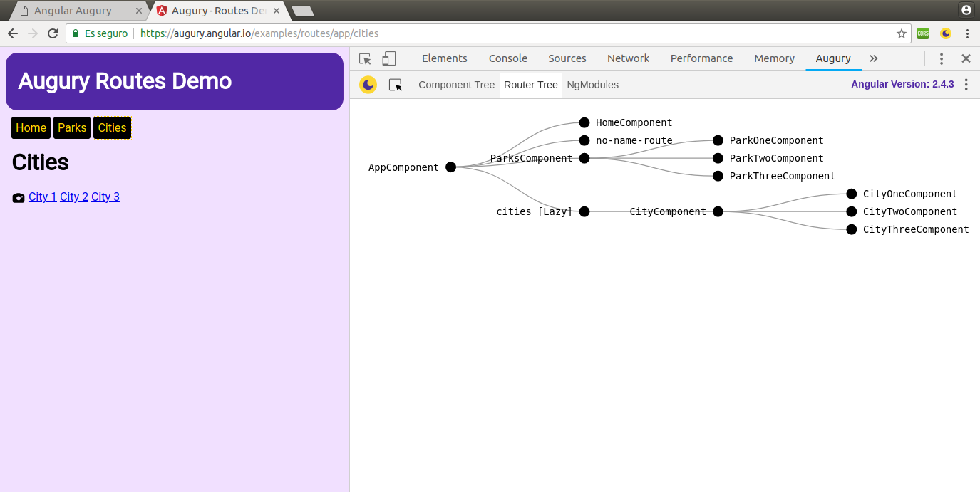Switch to the Component Tree tab
The image size is (980, 492).
point(456,85)
